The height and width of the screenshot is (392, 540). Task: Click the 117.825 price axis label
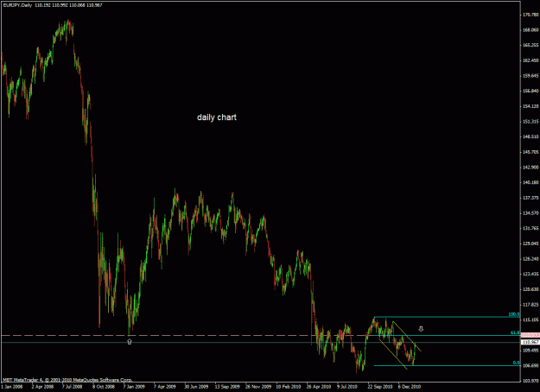[530, 305]
